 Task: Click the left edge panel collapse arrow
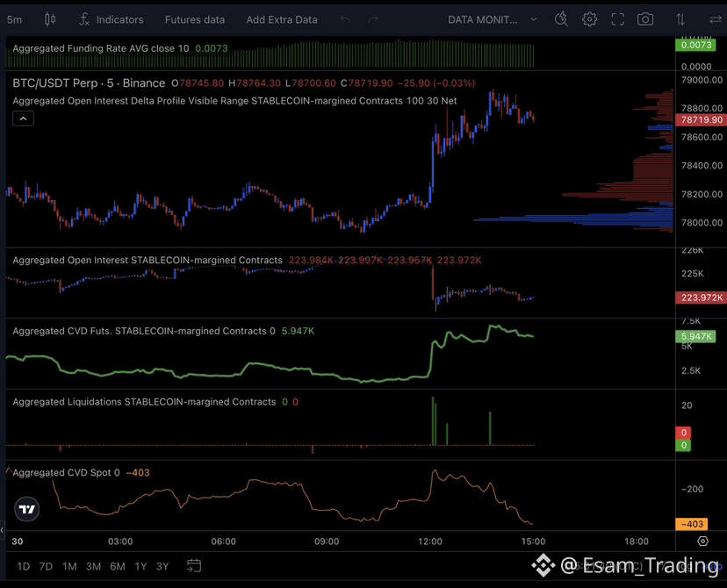pyautogui.click(x=3, y=529)
